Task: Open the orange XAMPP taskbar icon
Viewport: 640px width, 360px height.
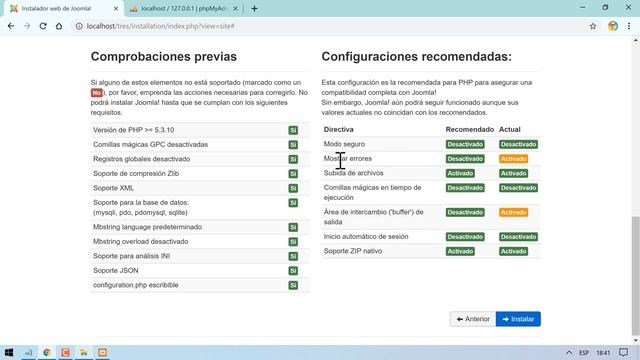Action: point(102,353)
